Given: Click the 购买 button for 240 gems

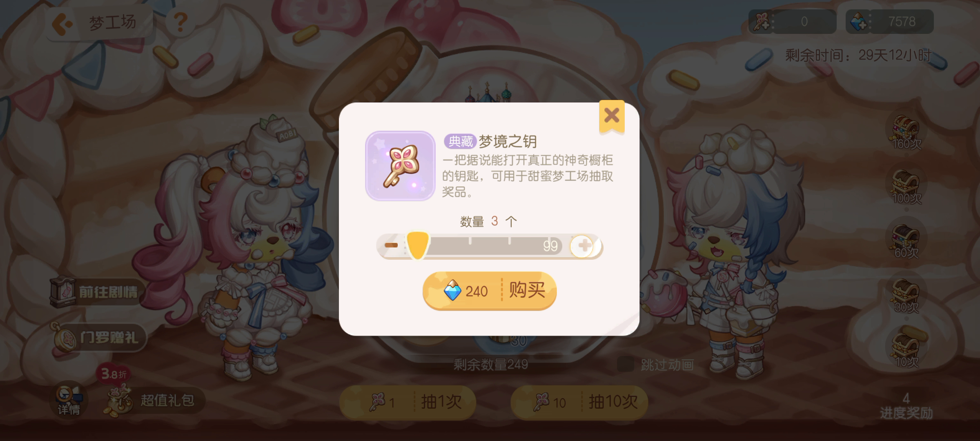Looking at the screenshot, I should click(490, 291).
